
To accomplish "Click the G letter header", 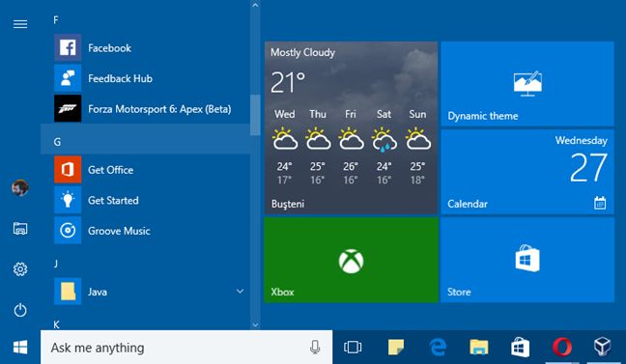I will pyautogui.click(x=146, y=139).
